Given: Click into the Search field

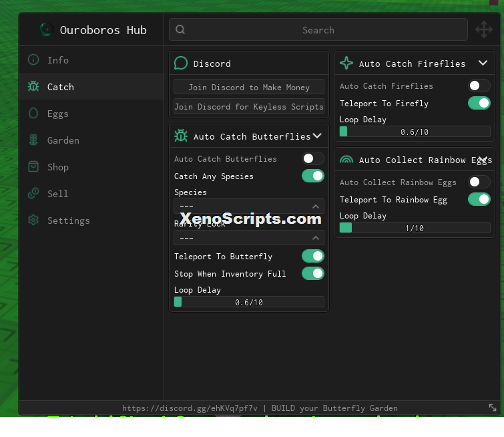Looking at the screenshot, I should point(318,29).
